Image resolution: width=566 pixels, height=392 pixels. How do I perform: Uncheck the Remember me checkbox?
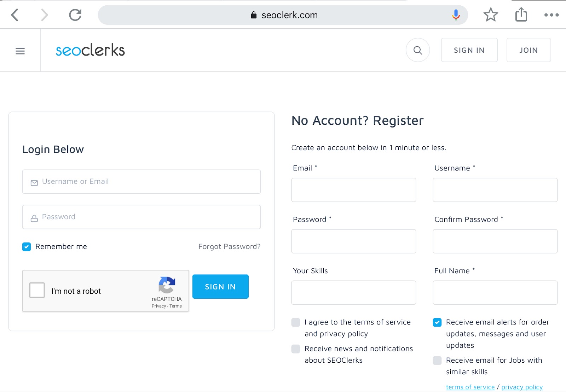click(27, 247)
